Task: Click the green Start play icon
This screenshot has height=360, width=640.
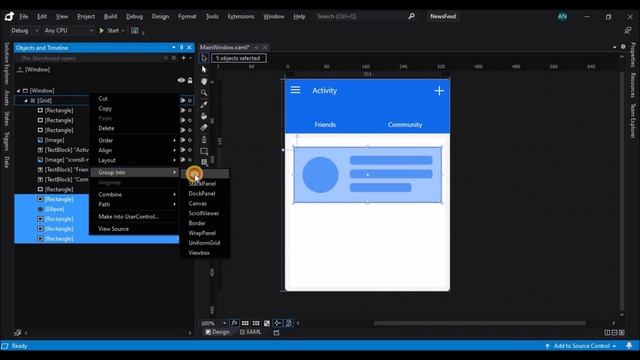Action: (102, 30)
